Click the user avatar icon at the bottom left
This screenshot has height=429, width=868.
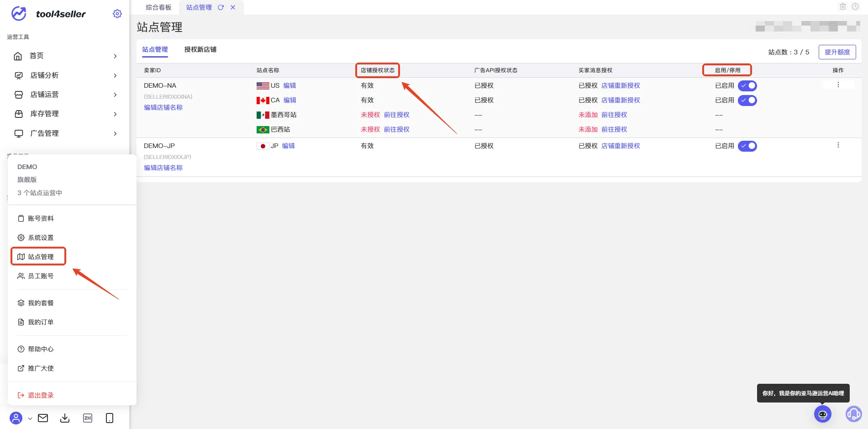coord(16,418)
